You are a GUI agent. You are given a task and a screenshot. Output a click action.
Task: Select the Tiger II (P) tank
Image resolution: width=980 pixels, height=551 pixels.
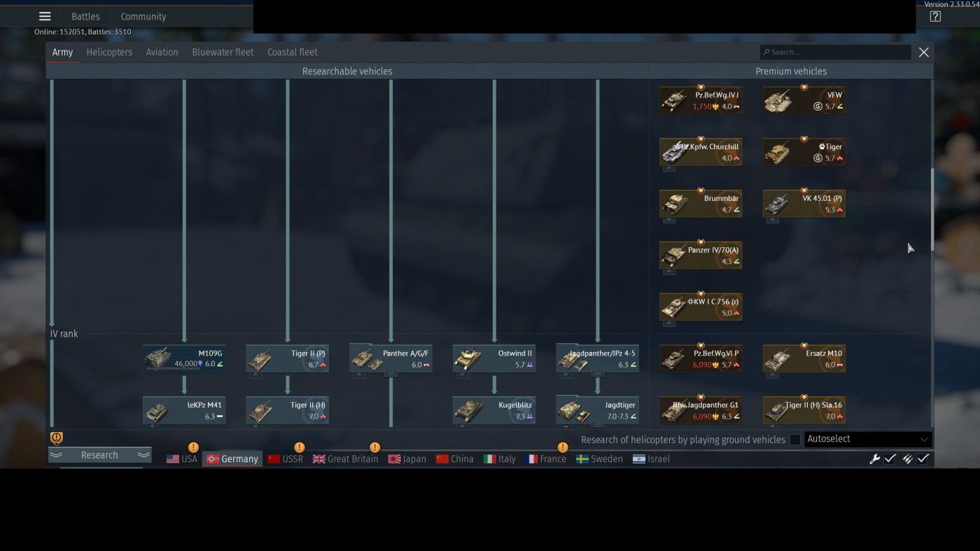click(288, 358)
